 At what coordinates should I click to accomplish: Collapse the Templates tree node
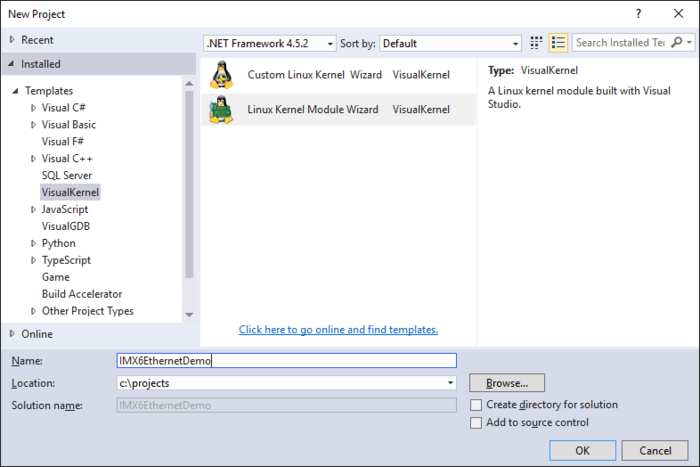[15, 91]
